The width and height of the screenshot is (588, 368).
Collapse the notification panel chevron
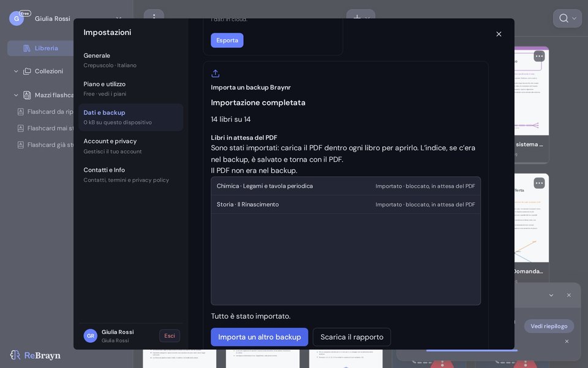coord(551,295)
